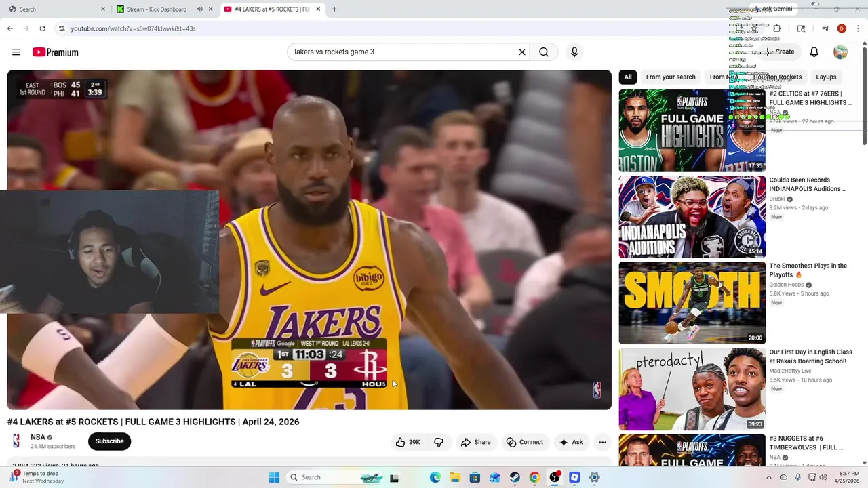
Task: Open NBA channel name link
Action: coord(38,437)
